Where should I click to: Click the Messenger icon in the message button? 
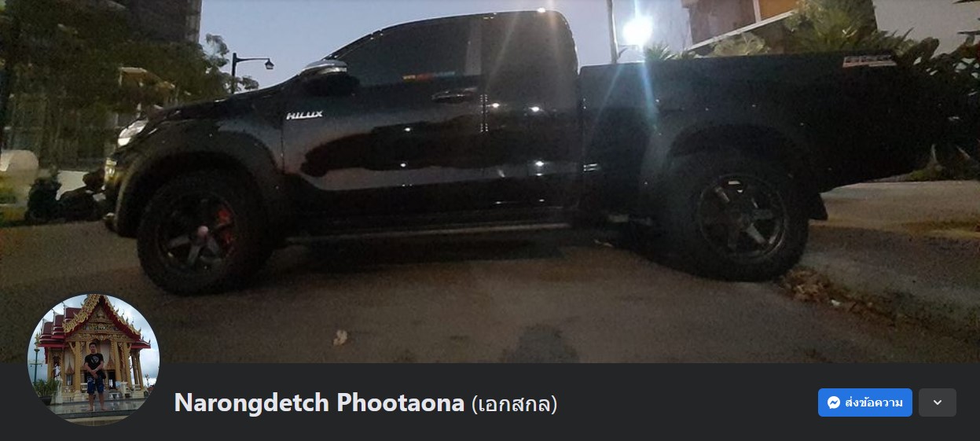(834, 402)
